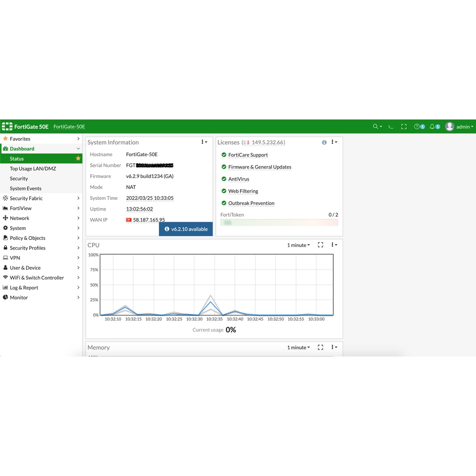Open the Log & Report menu
Screen dimensions: 476x476
tap(41, 287)
